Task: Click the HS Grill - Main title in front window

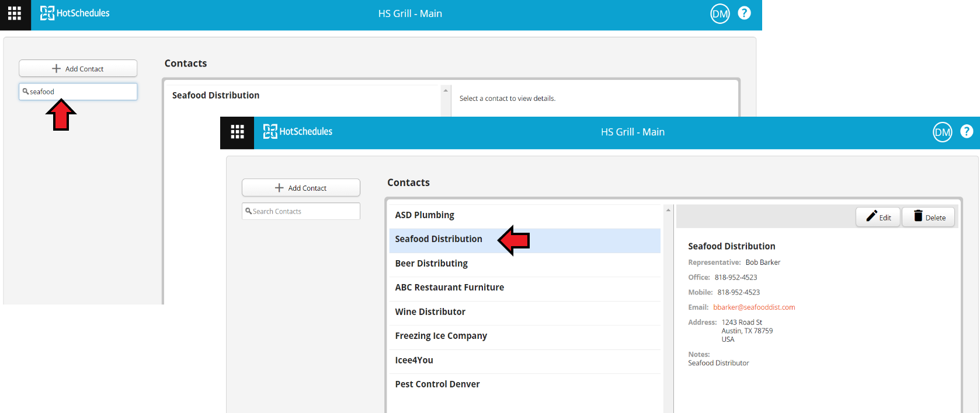Action: [x=633, y=132]
